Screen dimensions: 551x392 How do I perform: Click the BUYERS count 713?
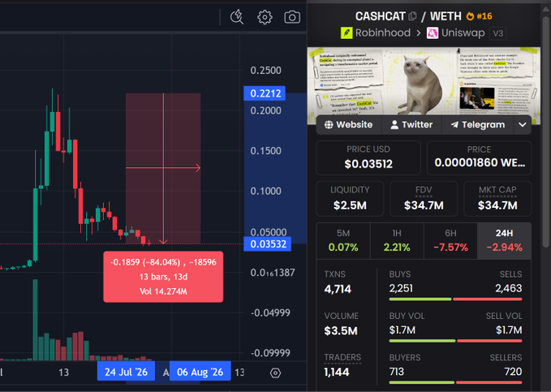(396, 372)
